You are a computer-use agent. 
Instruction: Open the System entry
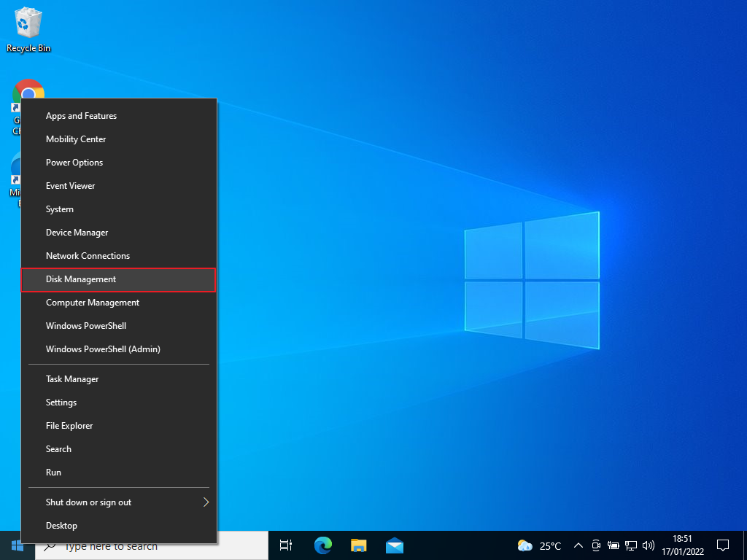click(119, 209)
